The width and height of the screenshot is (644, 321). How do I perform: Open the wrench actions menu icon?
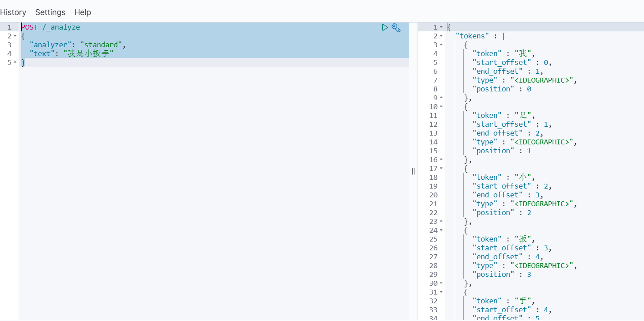(x=396, y=28)
